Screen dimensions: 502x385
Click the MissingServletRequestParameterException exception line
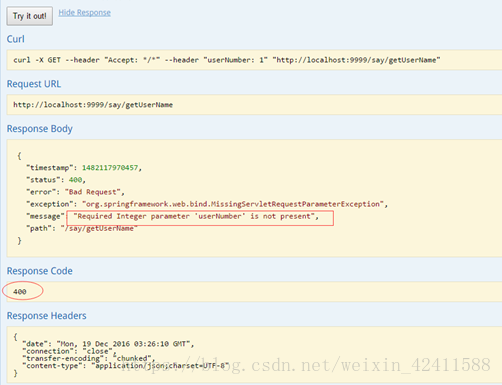(207, 204)
